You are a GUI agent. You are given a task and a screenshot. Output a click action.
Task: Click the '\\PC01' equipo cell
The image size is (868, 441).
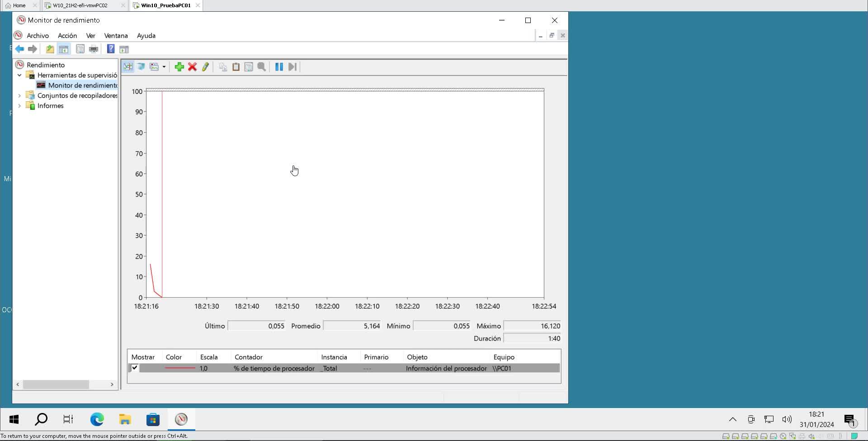[x=502, y=368]
